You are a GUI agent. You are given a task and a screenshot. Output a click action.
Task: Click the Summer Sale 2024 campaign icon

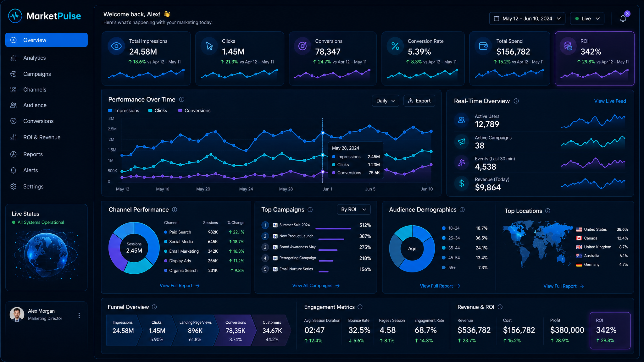pyautogui.click(x=275, y=225)
